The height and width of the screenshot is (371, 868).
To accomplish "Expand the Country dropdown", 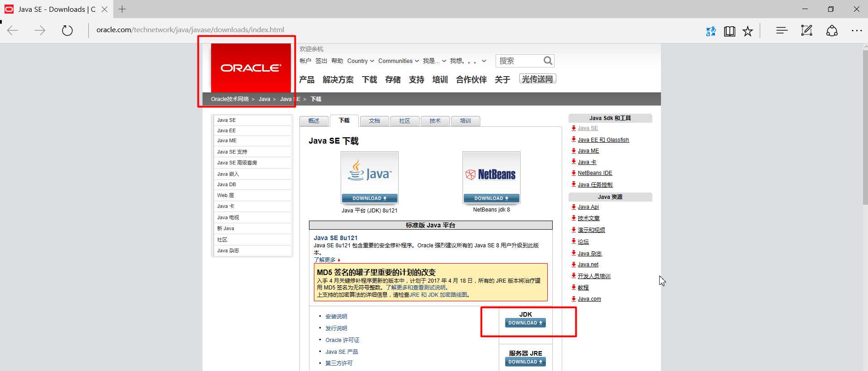I will pos(361,61).
